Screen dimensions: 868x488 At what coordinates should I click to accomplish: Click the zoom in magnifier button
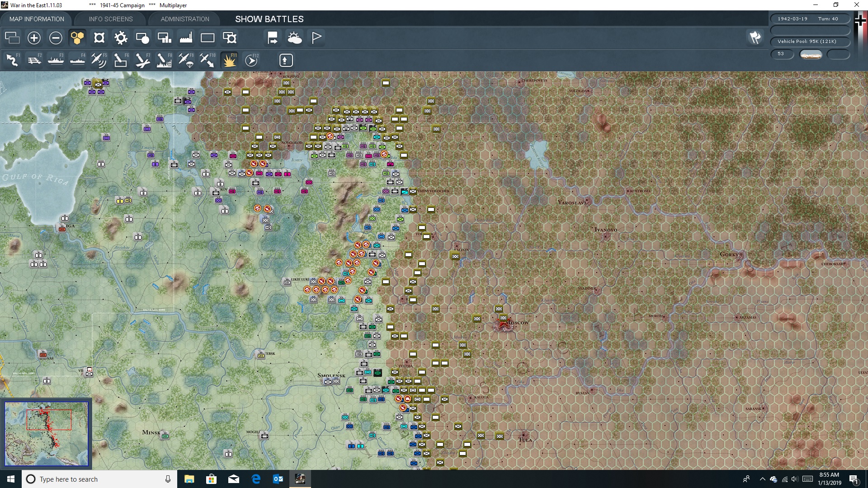click(x=33, y=38)
